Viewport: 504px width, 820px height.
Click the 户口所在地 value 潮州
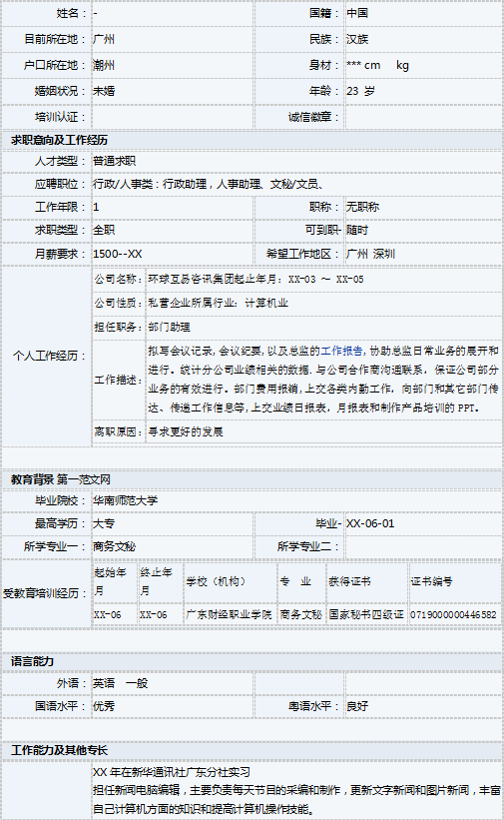click(104, 65)
